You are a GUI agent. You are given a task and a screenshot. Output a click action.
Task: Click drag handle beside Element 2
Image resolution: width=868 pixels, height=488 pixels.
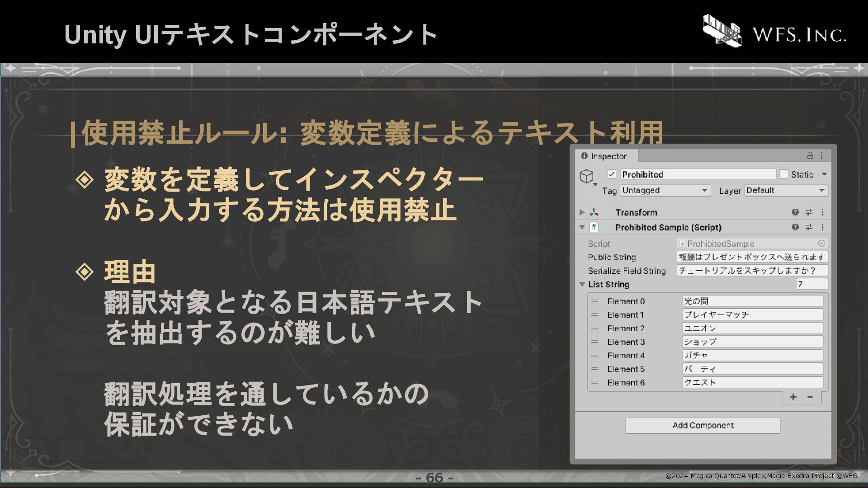[595, 328]
